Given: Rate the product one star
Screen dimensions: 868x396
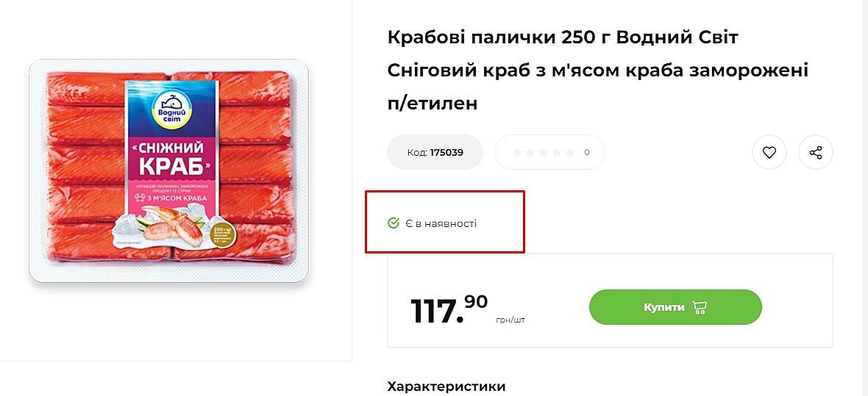Looking at the screenshot, I should pyautogui.click(x=516, y=153).
